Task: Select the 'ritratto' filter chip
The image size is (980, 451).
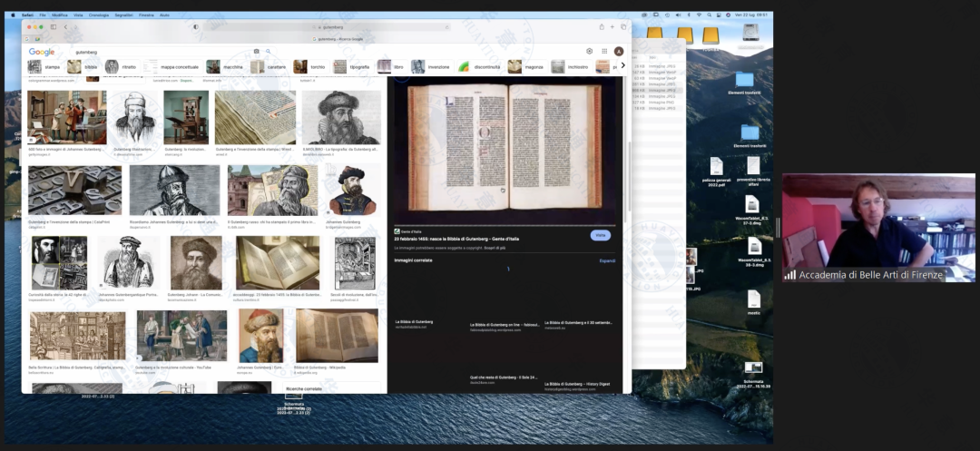Action: (x=122, y=67)
